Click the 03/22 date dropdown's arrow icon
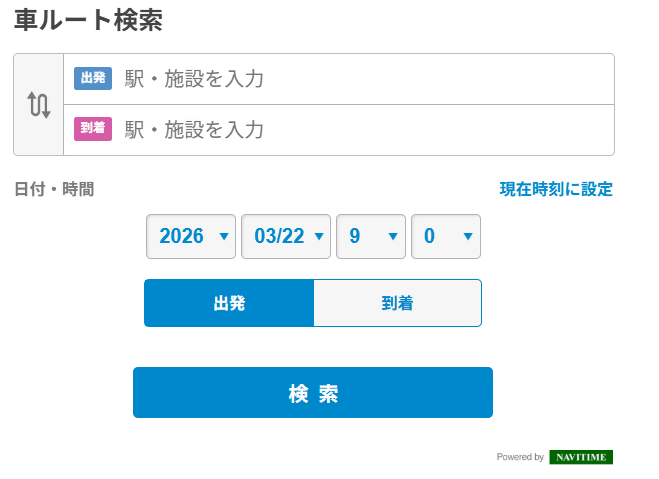 point(319,237)
